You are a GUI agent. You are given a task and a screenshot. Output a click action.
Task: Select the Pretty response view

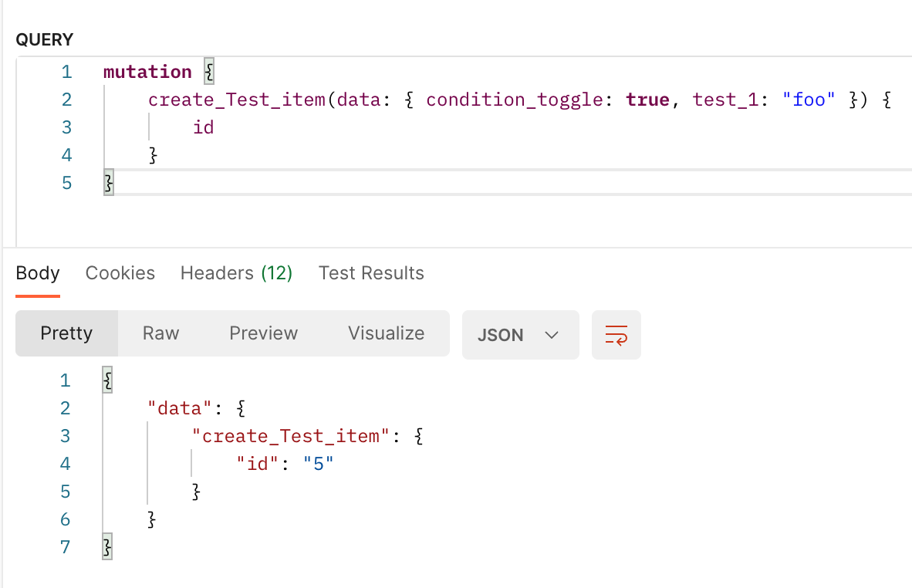66,333
